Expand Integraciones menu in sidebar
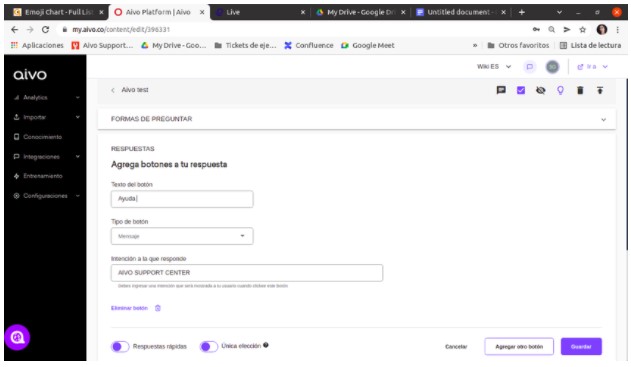The width and height of the screenshot is (631, 367). click(x=45, y=157)
